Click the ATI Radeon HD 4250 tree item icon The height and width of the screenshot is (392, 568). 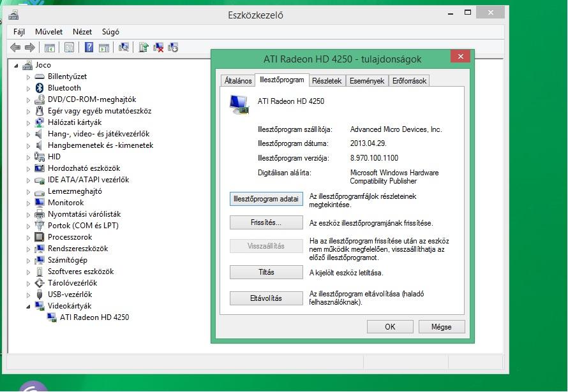pos(52,317)
